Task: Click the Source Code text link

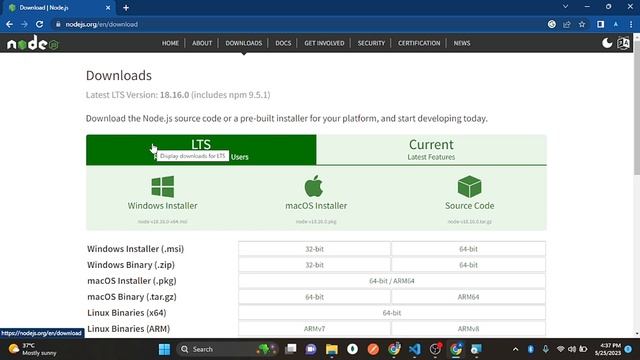Action: pyautogui.click(x=469, y=206)
